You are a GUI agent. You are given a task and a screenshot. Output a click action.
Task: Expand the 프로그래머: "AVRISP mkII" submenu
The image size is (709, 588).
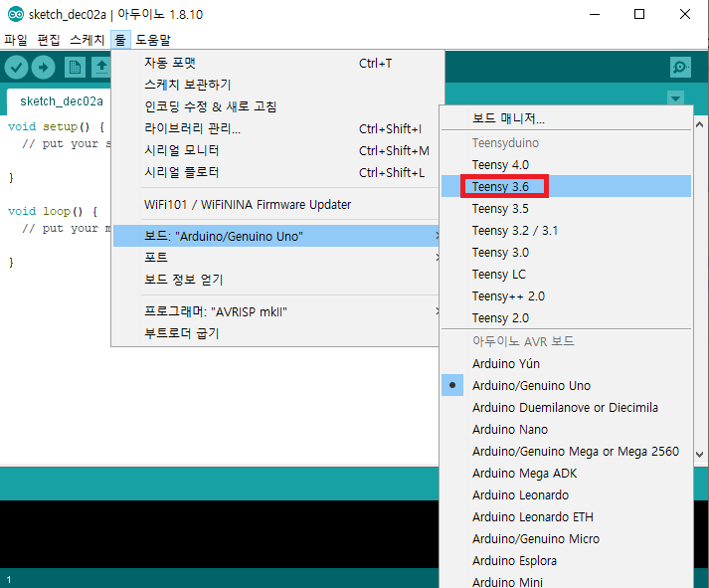[x=275, y=311]
